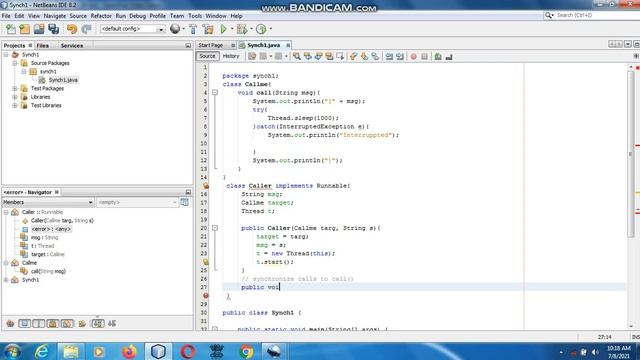The image size is (640, 360).
Task: Click red Start Macro Recording icon
Action: (413, 56)
